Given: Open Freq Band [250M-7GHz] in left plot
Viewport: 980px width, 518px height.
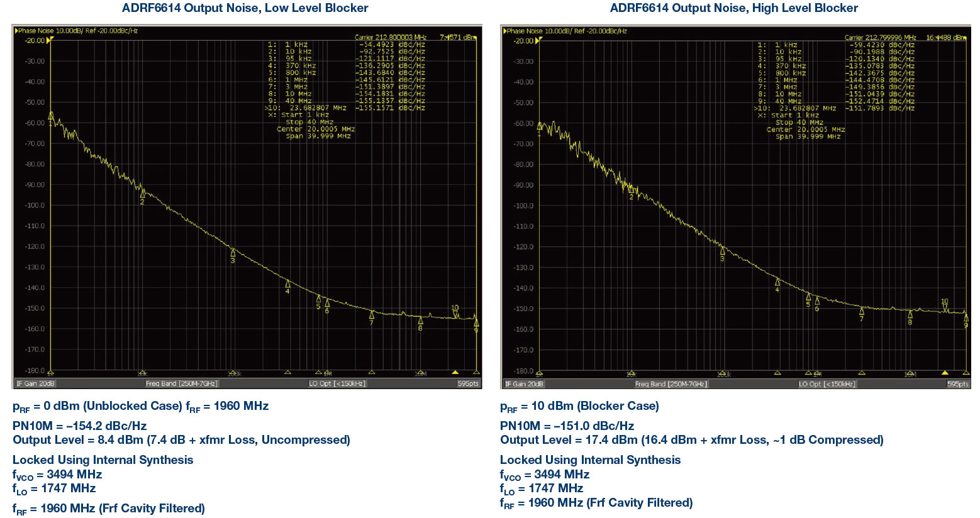Looking at the screenshot, I should coord(182,383).
